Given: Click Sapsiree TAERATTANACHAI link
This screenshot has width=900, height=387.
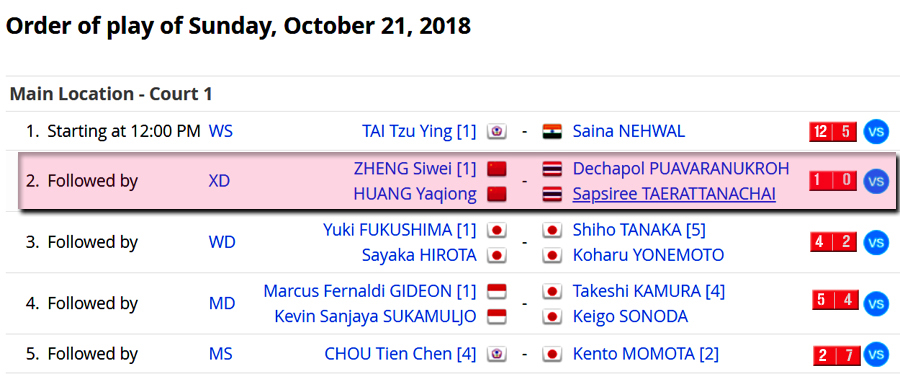Looking at the screenshot, I should pos(674,195).
